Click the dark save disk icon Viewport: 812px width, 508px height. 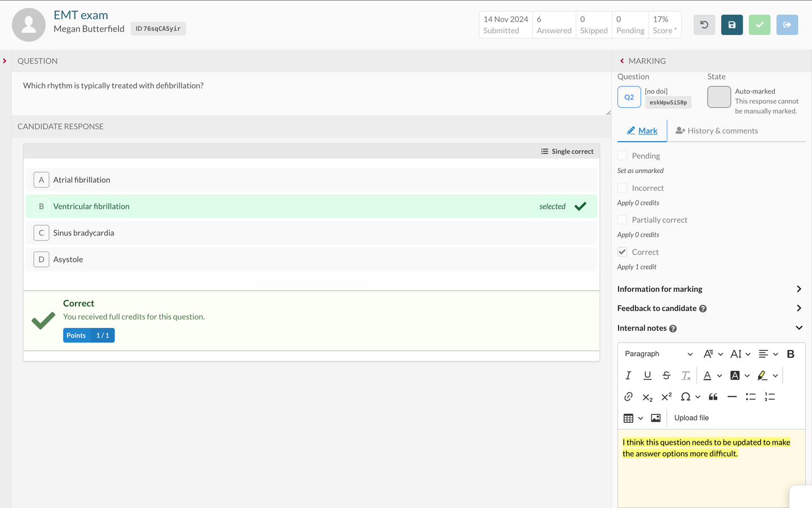[731, 25]
